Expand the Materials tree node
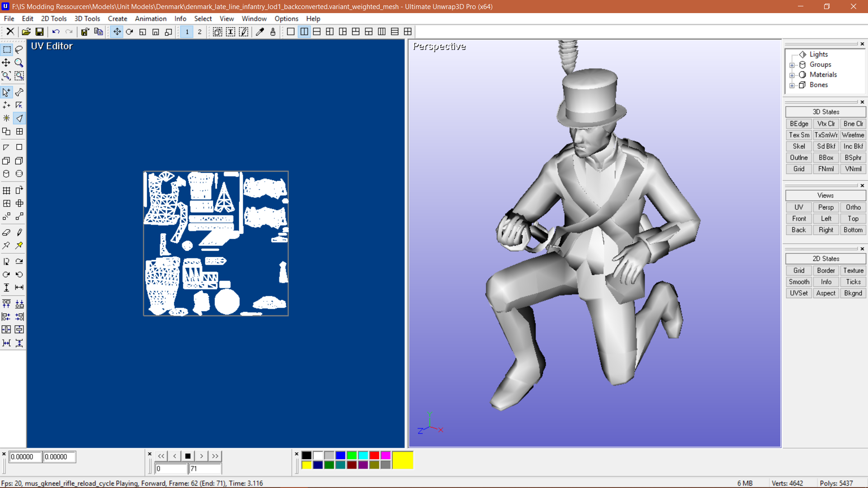The image size is (868, 488). [x=792, y=75]
